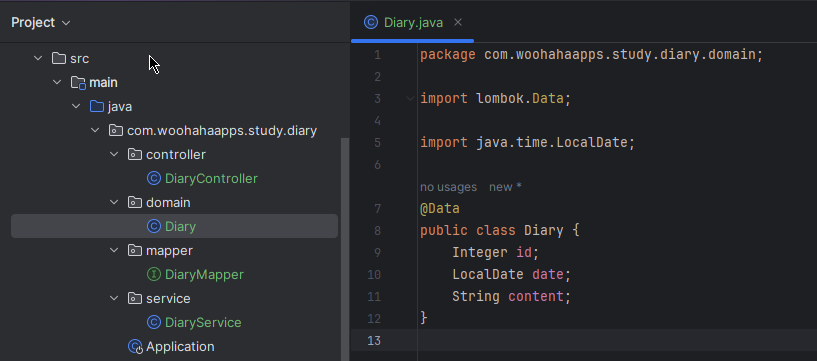Collapse the java folder chevron

point(76,106)
